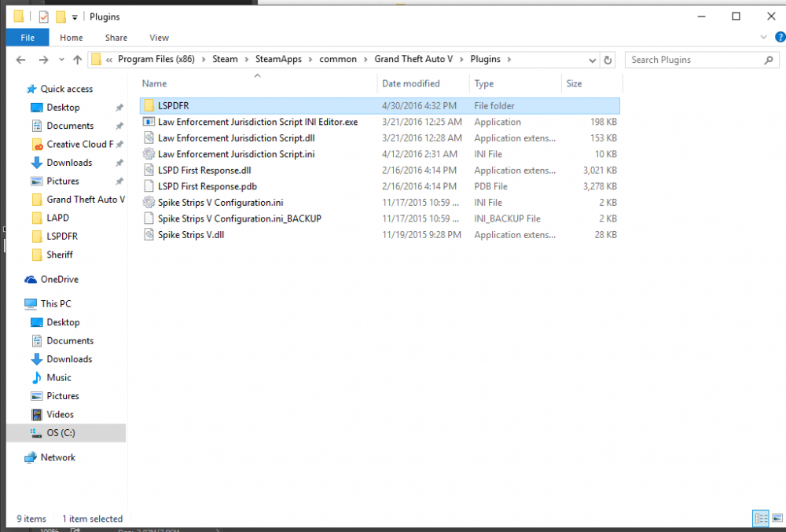Open the recent locations dropdown arrow
Image resolution: width=786 pixels, height=532 pixels.
(61, 60)
